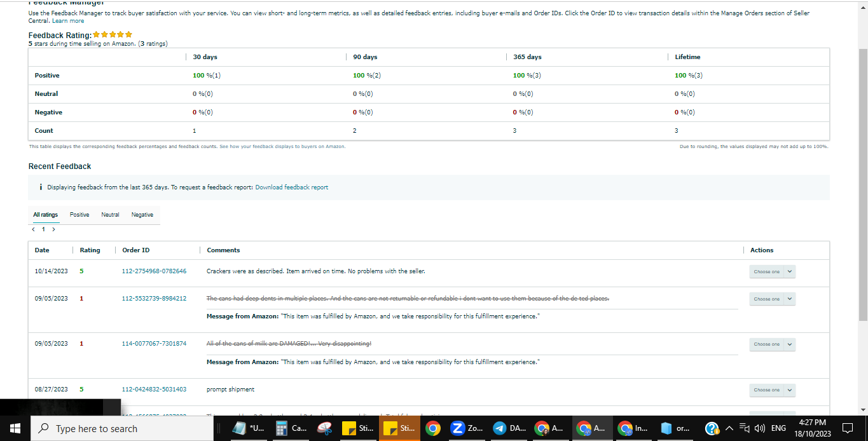Click the Feedback Rating stars
Viewport: 868px width, 441px height.
tap(113, 34)
